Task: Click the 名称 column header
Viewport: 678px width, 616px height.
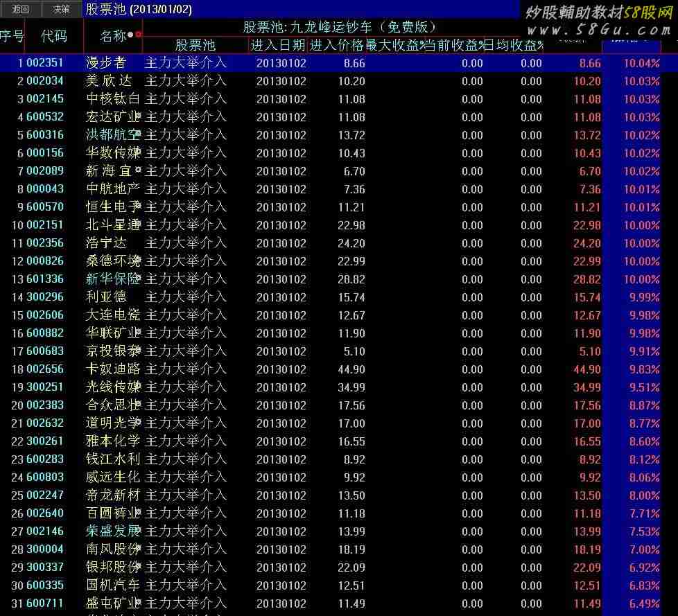Action: (113, 36)
